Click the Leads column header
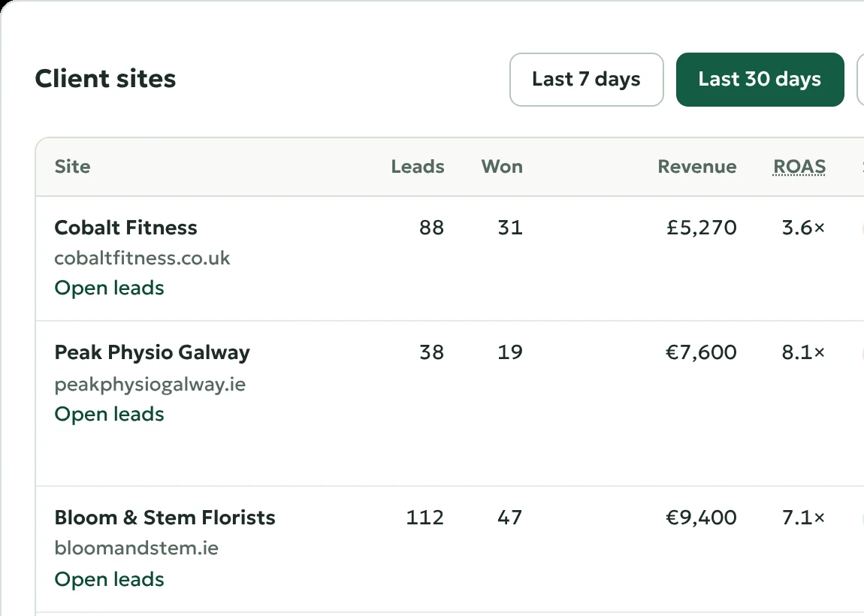The image size is (864, 616). [x=418, y=167]
